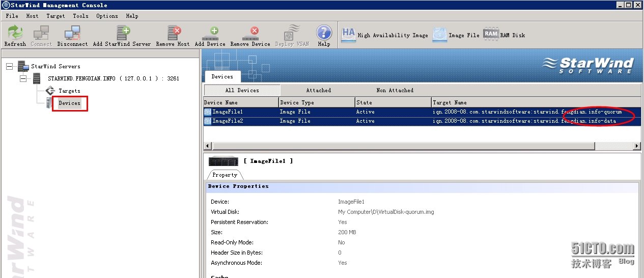The width and height of the screenshot is (644, 278).
Task: Open the Help menu
Action: point(132,16)
